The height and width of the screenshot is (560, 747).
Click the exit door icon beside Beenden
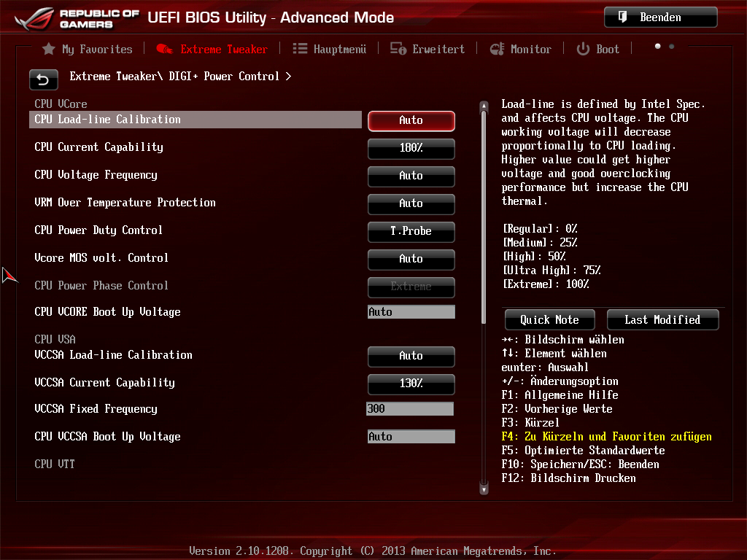[x=622, y=17]
